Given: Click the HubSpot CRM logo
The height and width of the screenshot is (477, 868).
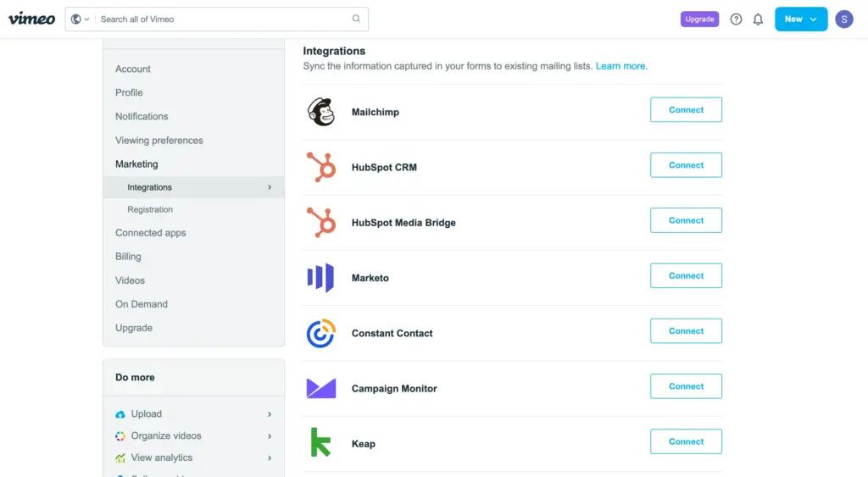Looking at the screenshot, I should 321,167.
